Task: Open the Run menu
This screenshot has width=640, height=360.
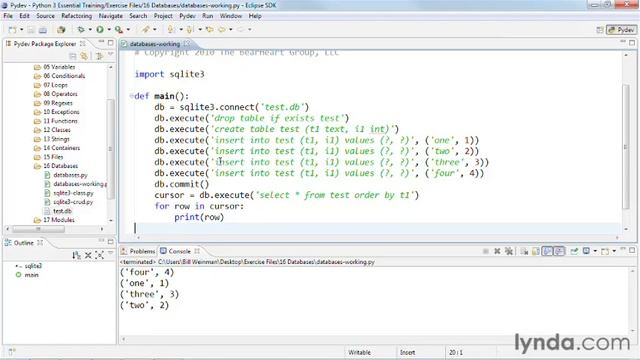Action: point(207,16)
